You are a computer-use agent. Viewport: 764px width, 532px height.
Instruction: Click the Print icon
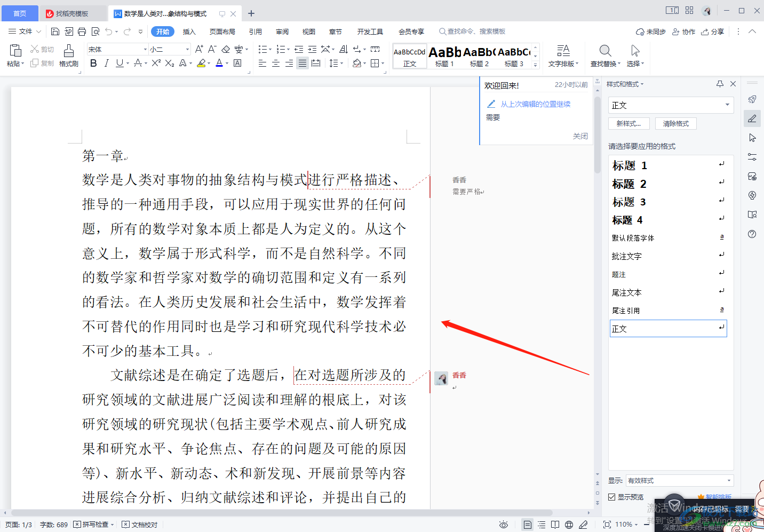coord(82,31)
